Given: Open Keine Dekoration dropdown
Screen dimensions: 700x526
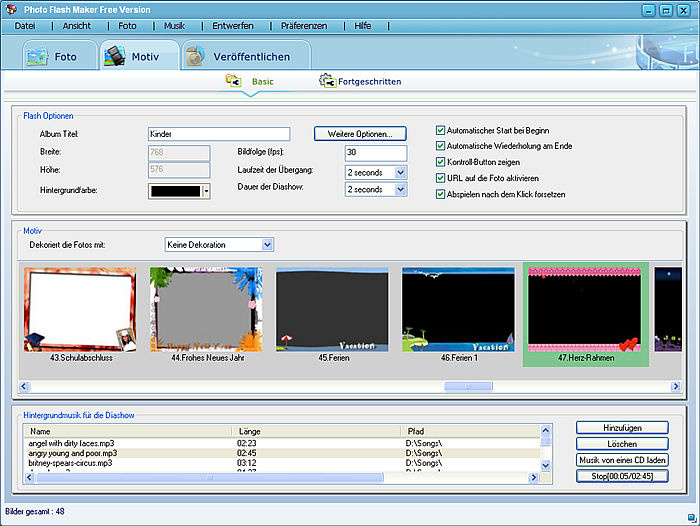Looking at the screenshot, I should pyautogui.click(x=266, y=244).
